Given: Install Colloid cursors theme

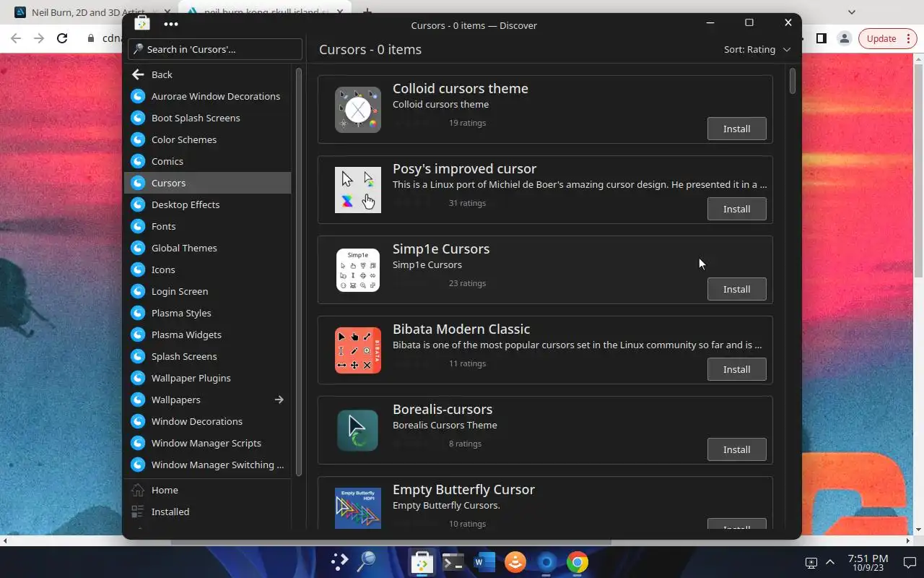Looking at the screenshot, I should tap(736, 129).
